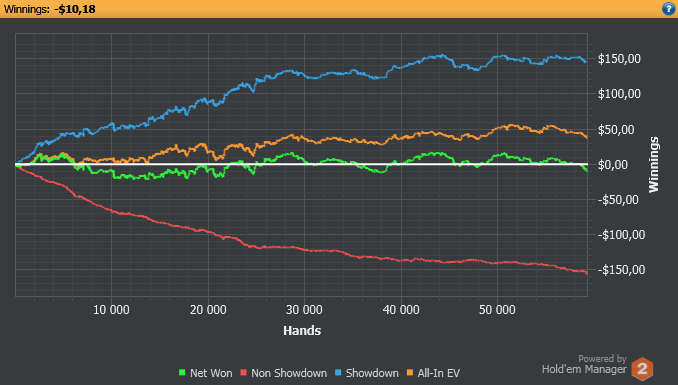Screen dimensions: 678x385
Task: Click the $0,00 y-axis label
Action: click(613, 164)
